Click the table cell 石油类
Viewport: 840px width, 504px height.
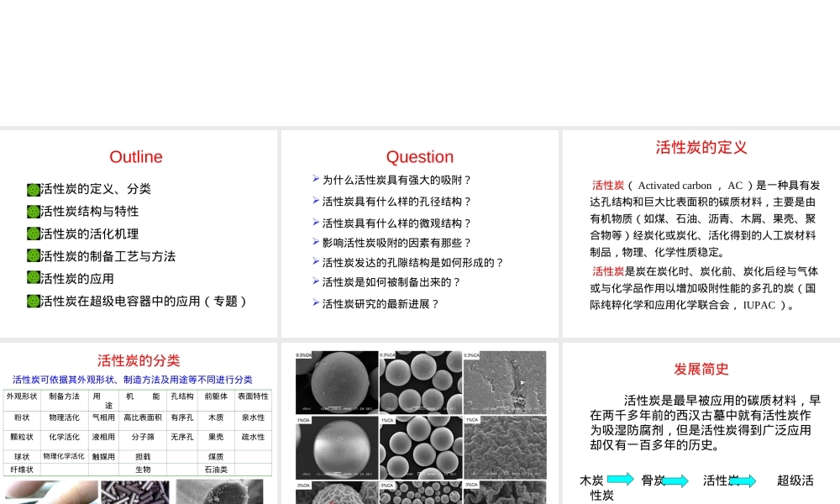click(216, 470)
